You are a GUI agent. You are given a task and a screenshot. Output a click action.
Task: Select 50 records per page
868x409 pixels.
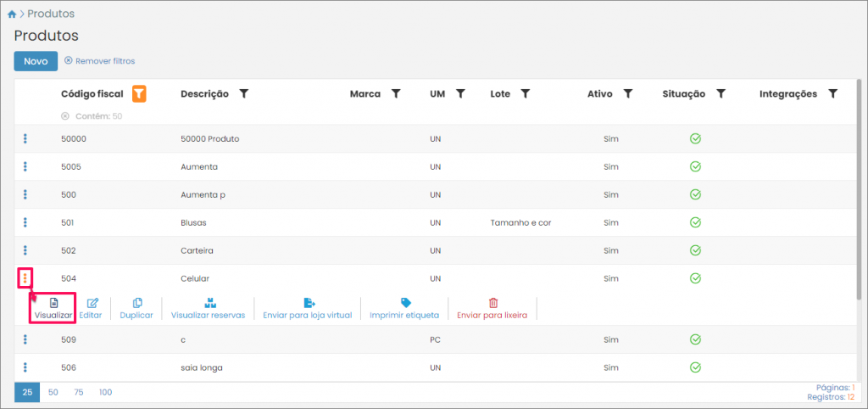pyautogui.click(x=53, y=392)
